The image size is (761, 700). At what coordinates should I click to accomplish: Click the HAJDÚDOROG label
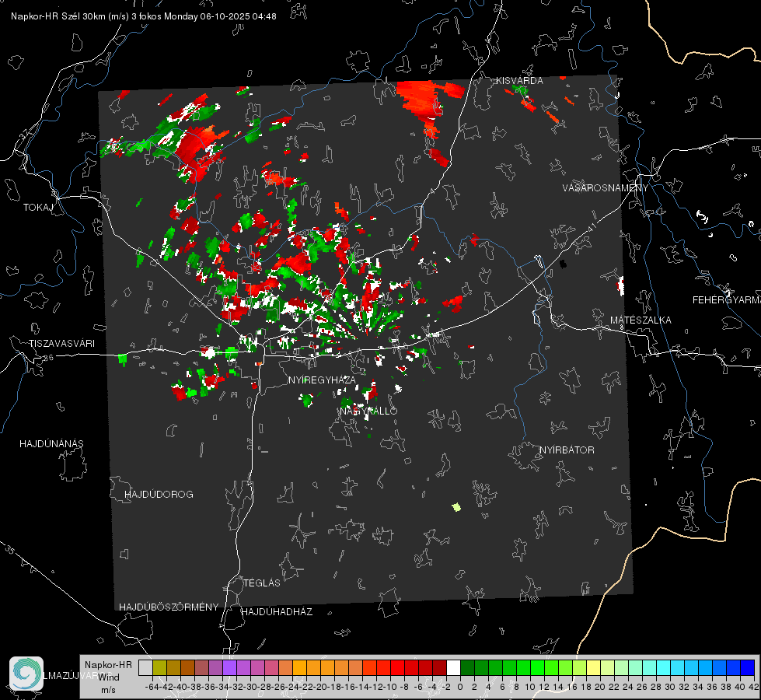[159, 494]
